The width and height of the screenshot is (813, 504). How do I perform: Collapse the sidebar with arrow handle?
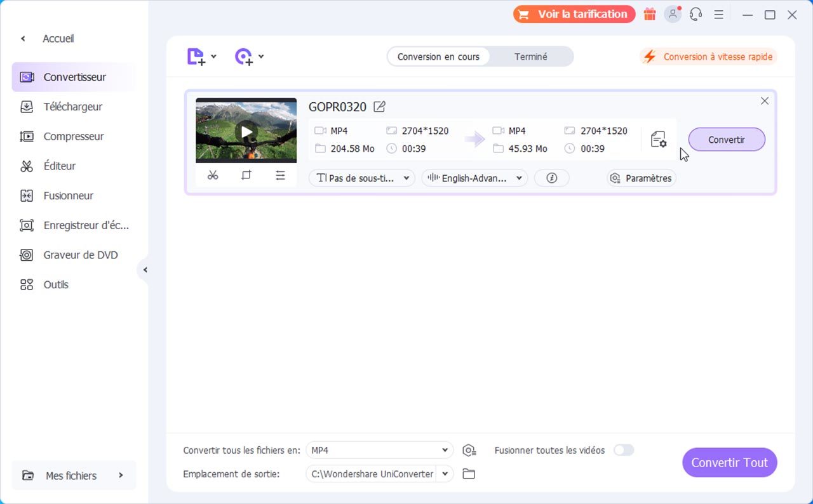point(144,270)
